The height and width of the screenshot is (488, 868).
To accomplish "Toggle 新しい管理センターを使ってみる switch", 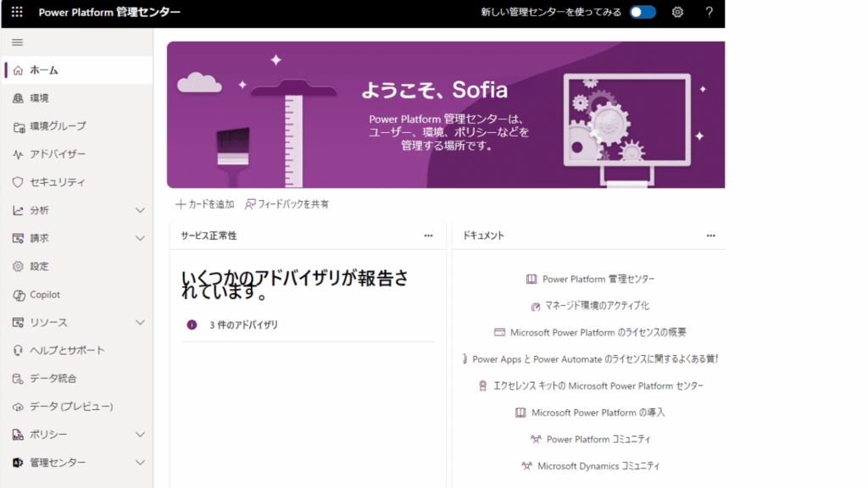I will (643, 12).
